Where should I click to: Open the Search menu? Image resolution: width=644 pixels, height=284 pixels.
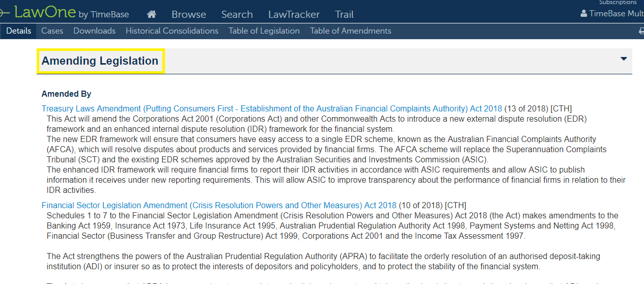237,14
